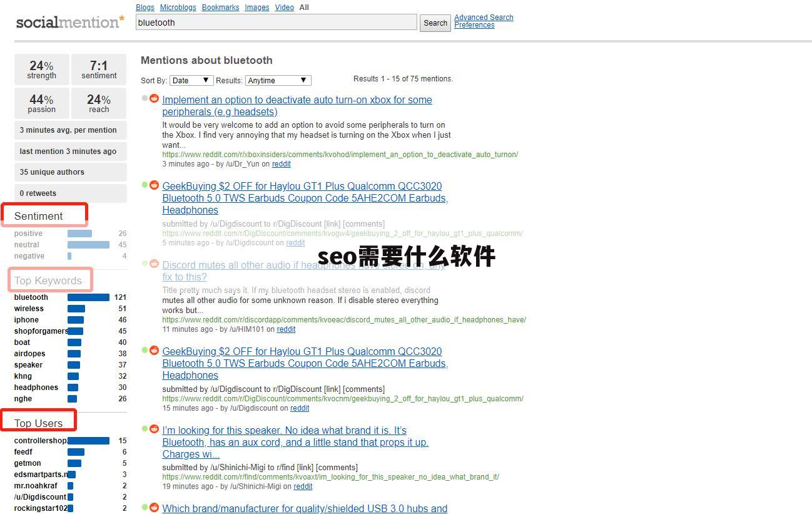Click the 'khng' top keyword
The height and width of the screenshot is (514, 812).
pyautogui.click(x=23, y=376)
